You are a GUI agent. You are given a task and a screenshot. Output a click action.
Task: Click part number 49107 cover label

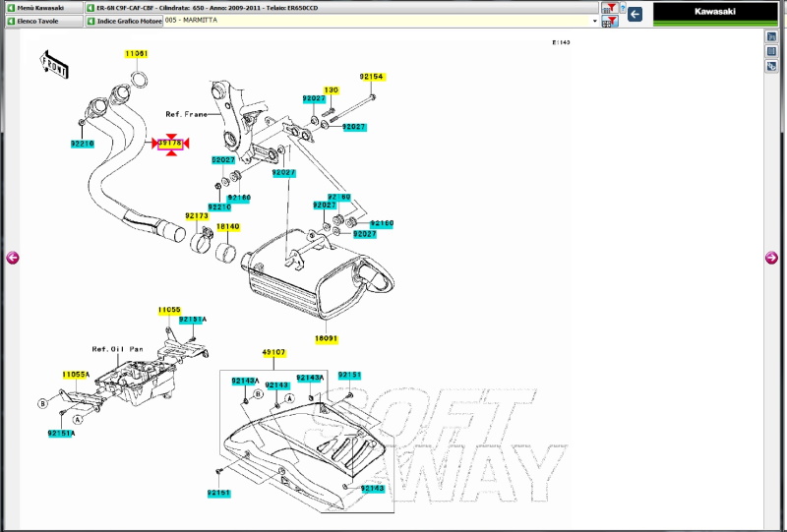273,352
